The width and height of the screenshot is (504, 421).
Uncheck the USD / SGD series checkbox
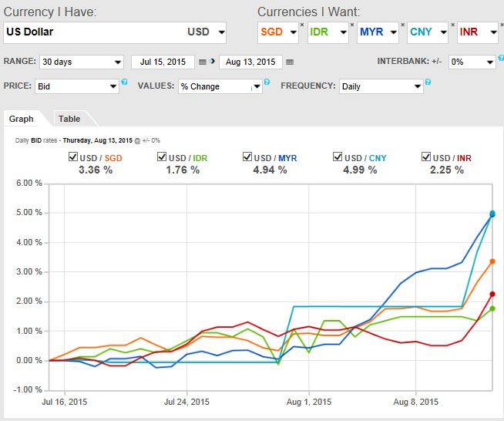73,157
